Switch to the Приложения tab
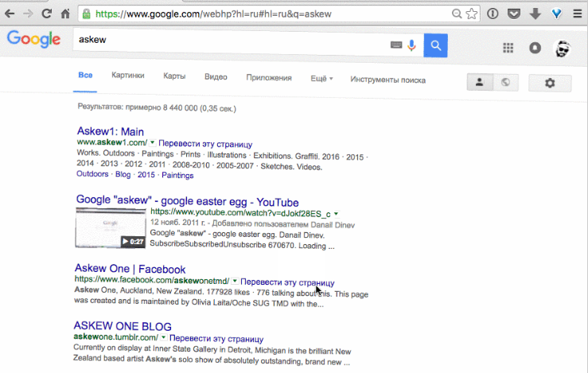 click(x=269, y=78)
